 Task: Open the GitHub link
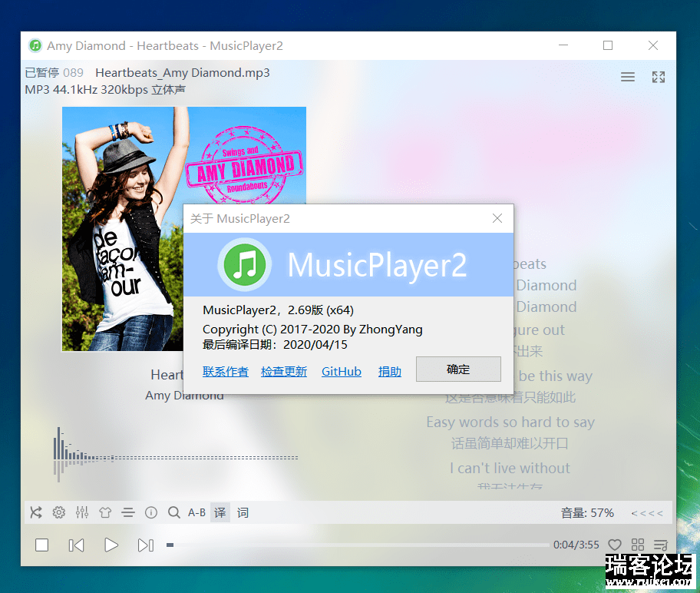[342, 371]
